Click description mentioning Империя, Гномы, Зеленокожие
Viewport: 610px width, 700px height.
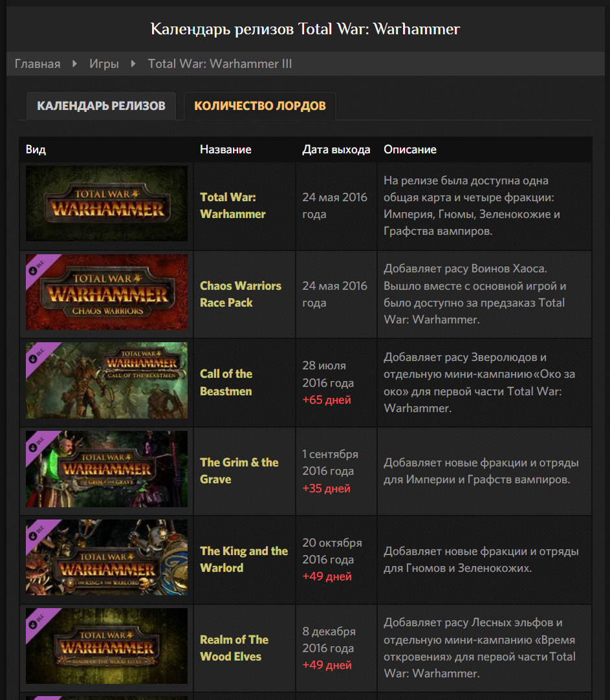tap(472, 205)
